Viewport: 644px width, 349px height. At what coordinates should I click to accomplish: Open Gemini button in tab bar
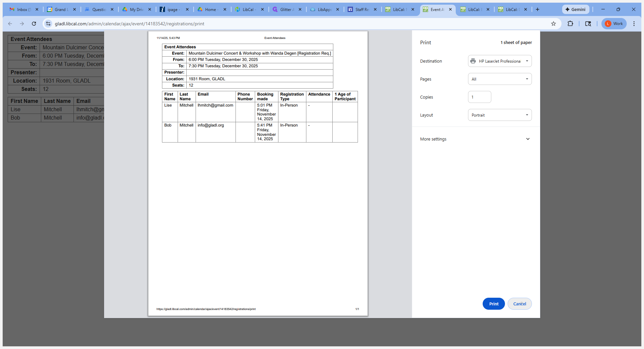point(575,9)
